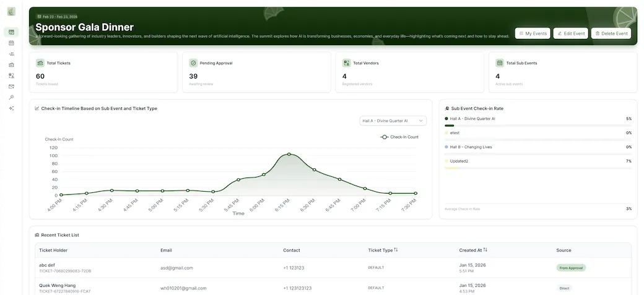The height and width of the screenshot is (295, 644).
Task: Sort the table by Created At
Action: [x=485, y=250]
